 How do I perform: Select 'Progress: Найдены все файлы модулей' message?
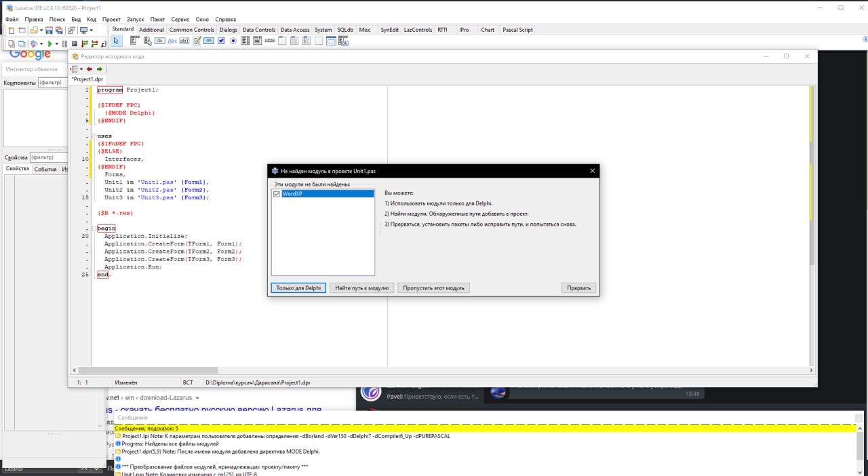coord(170,443)
